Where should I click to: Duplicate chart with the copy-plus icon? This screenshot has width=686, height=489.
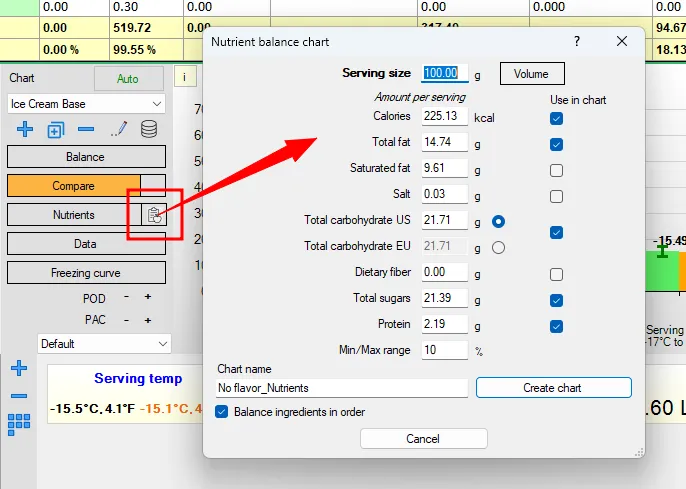tap(56, 130)
